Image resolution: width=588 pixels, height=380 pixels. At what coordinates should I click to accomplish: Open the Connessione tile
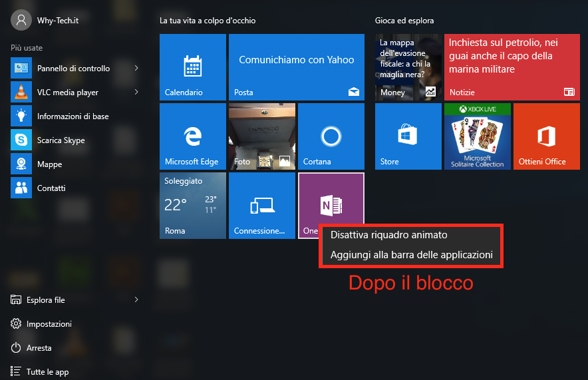(x=262, y=206)
